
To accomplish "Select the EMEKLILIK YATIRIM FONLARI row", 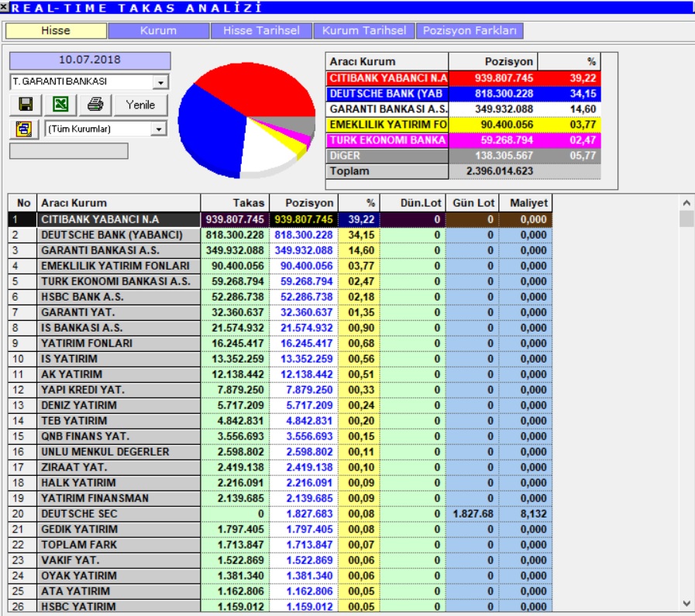I will pos(280,266).
